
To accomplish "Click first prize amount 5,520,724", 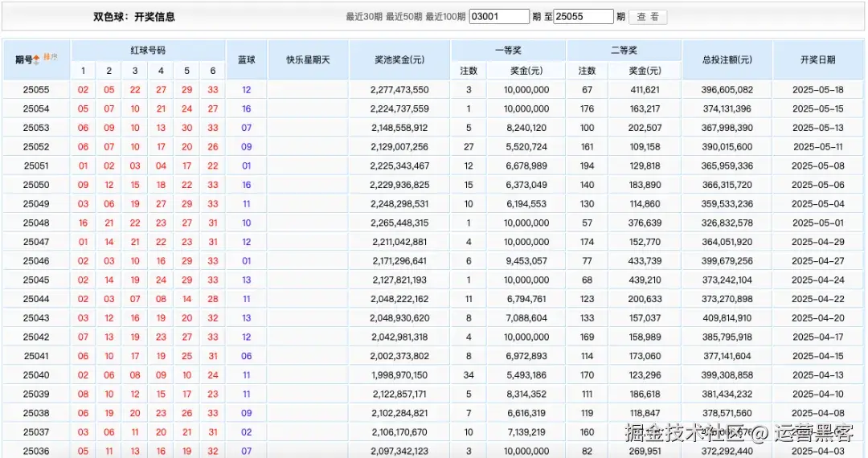I will [526, 147].
